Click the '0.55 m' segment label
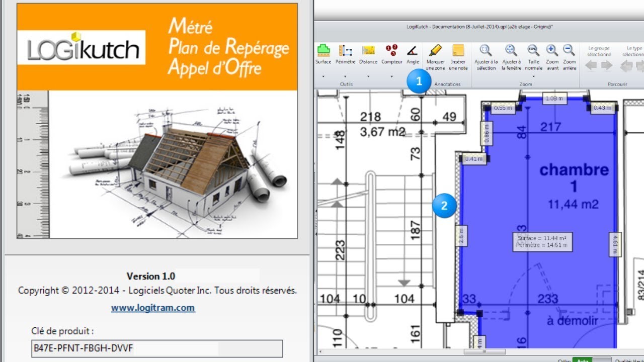The width and height of the screenshot is (644, 362). (503, 108)
